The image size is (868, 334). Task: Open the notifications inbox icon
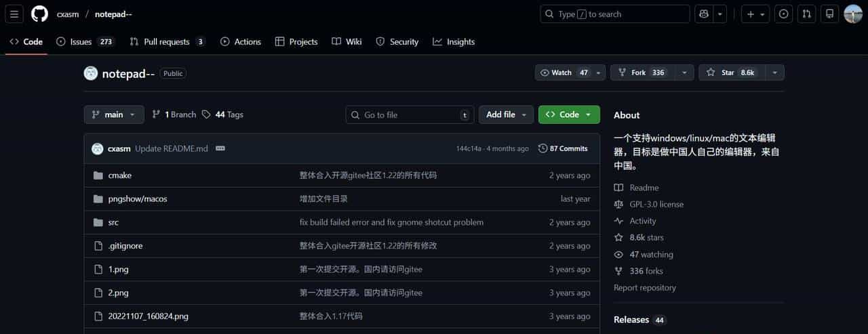[829, 14]
